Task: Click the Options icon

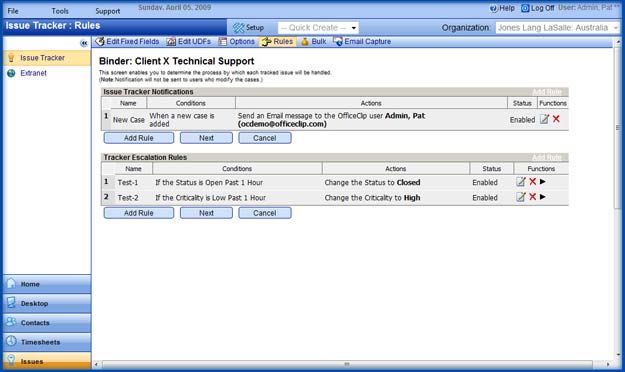Action: click(x=222, y=41)
